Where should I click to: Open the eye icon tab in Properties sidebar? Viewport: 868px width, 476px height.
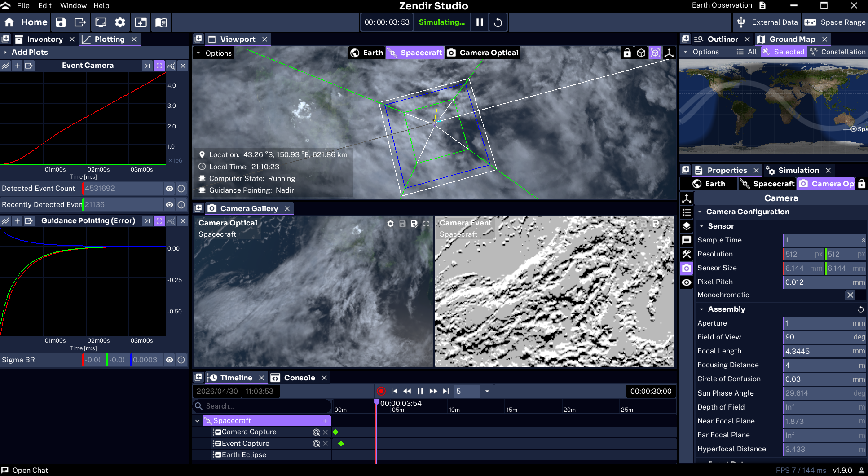(x=687, y=282)
